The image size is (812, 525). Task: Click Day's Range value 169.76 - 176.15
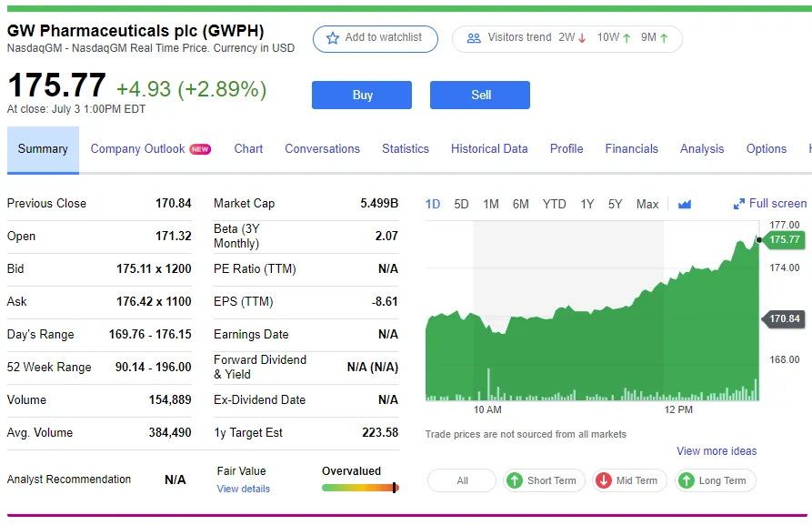click(x=150, y=334)
